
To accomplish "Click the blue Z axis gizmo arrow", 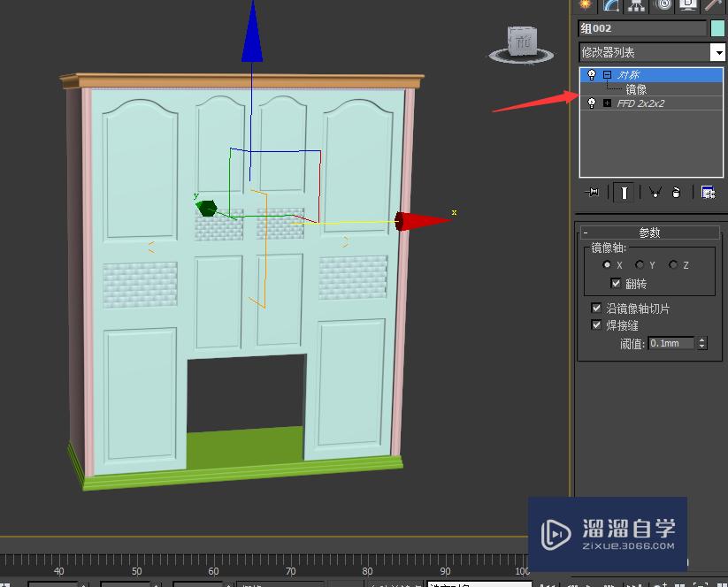I will [252, 34].
